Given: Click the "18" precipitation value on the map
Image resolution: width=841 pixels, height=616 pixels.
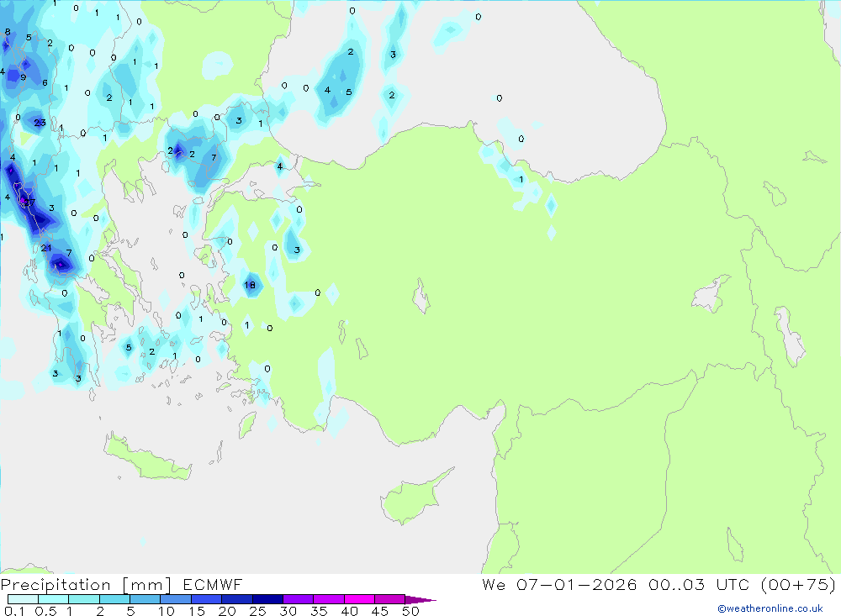Looking at the screenshot, I should pos(250,285).
